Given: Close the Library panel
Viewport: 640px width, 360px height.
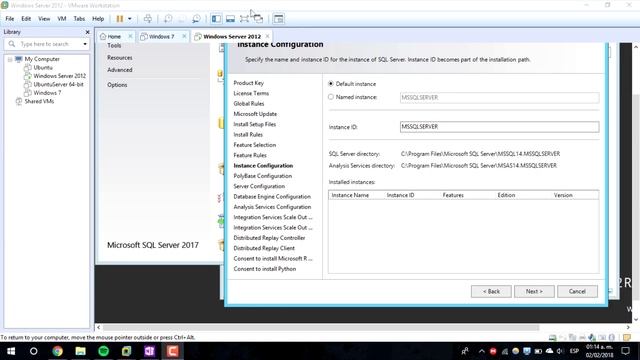Looking at the screenshot, I should pyautogui.click(x=87, y=32).
